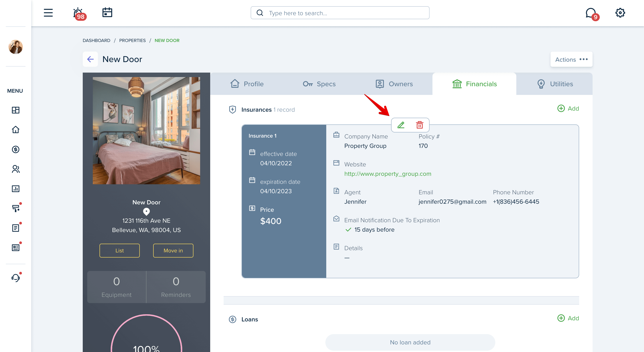Open the dollar accounting sidebar icon
The width and height of the screenshot is (644, 352).
(x=15, y=149)
